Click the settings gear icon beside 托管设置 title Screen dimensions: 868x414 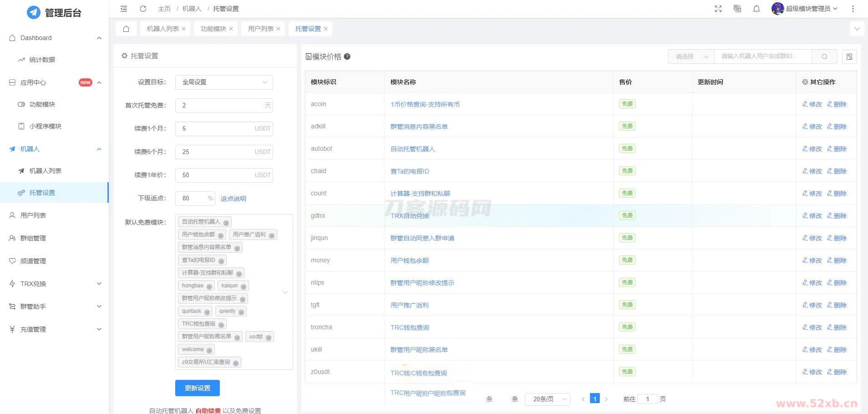coord(125,56)
